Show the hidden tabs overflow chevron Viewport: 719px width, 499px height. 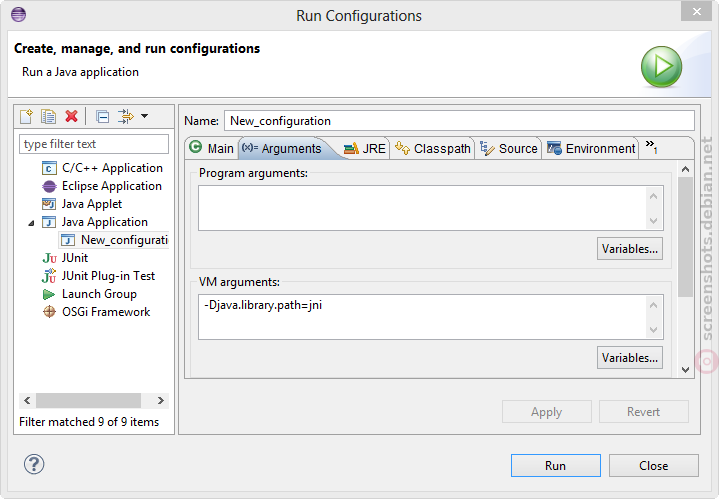(652, 147)
